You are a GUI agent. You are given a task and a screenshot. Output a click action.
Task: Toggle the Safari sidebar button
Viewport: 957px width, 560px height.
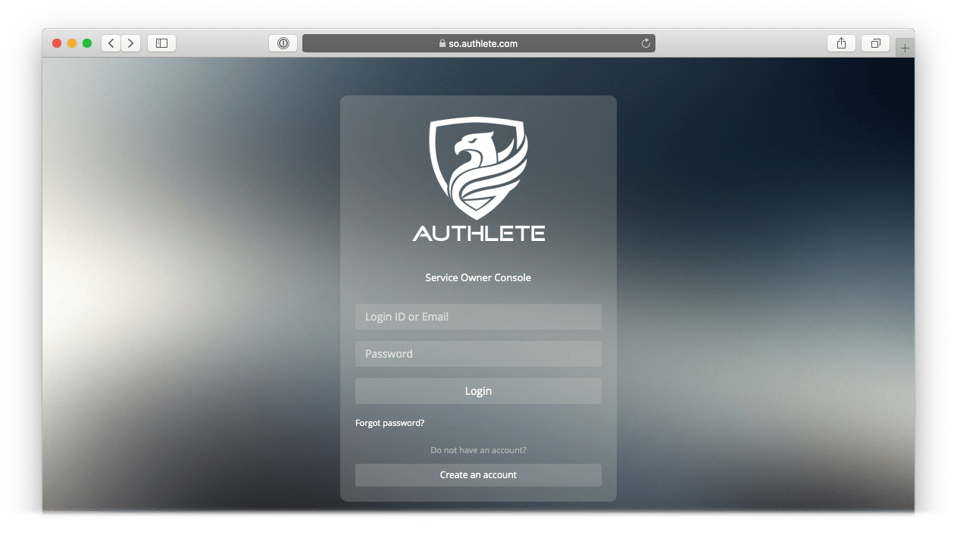click(161, 43)
